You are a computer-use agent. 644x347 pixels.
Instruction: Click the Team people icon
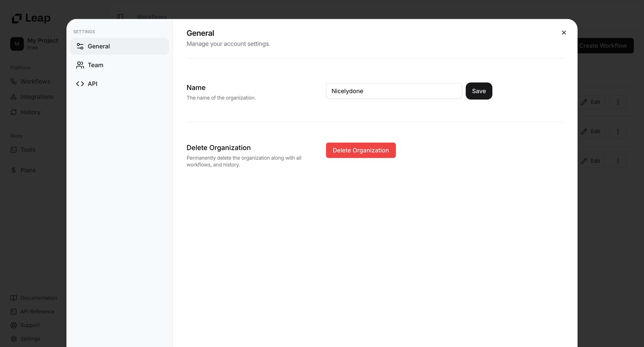[80, 65]
